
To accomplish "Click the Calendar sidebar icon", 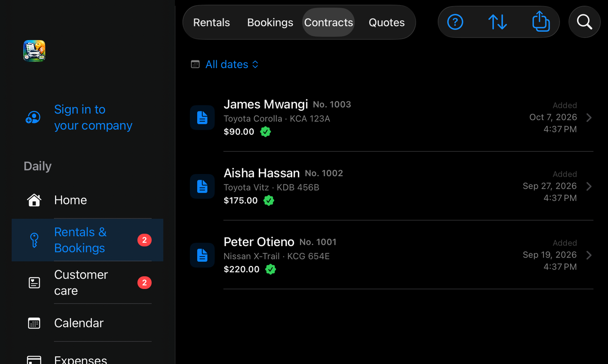I will (34, 323).
